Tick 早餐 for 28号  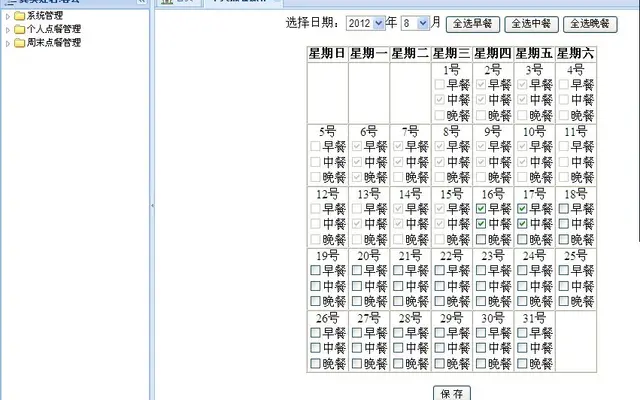point(398,333)
